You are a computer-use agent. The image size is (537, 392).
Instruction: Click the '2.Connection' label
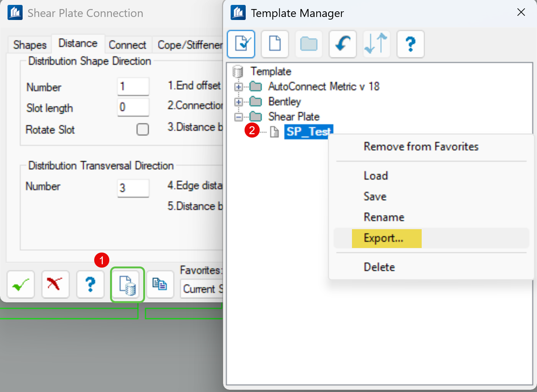tap(195, 106)
